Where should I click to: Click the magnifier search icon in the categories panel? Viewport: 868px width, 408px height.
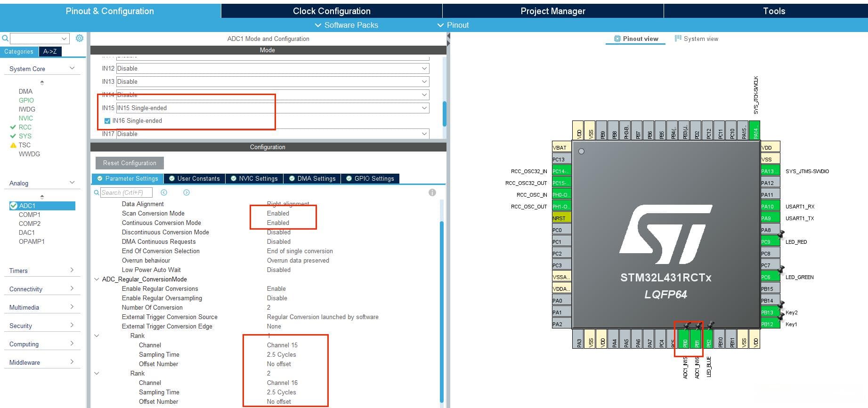(5, 38)
